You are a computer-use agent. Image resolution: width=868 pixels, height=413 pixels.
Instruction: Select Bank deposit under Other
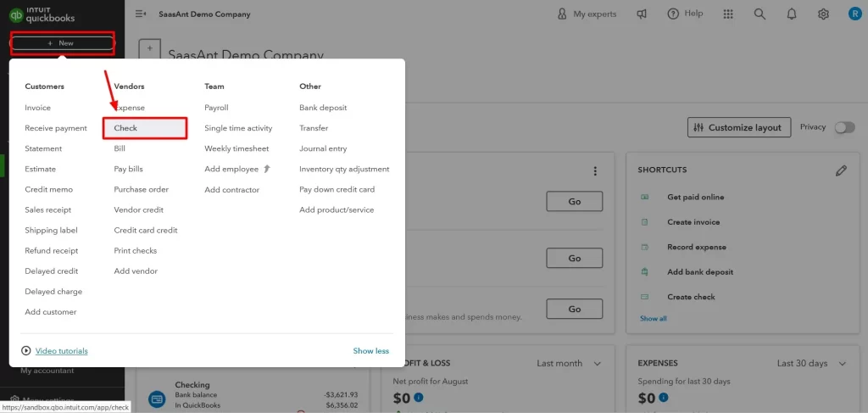tap(323, 108)
